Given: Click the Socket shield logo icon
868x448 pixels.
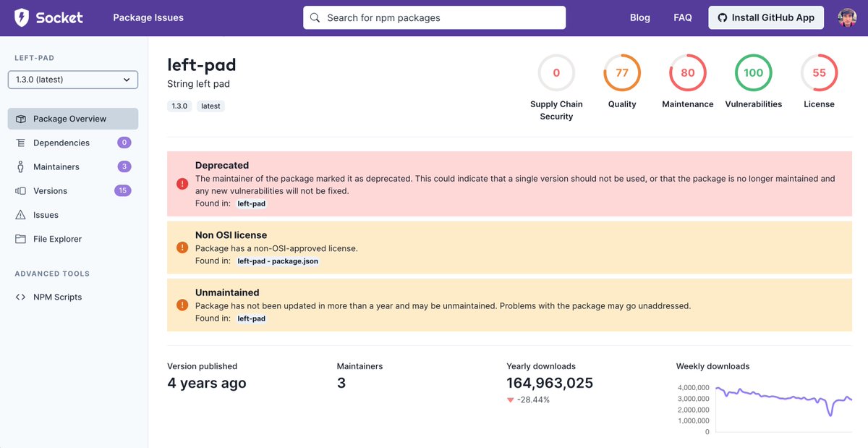Looking at the screenshot, I should [22, 17].
